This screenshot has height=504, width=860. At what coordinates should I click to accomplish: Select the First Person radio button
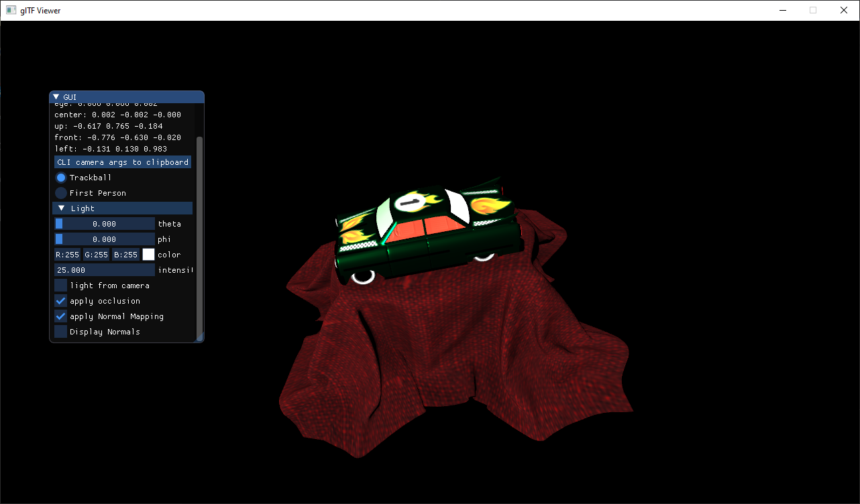(60, 193)
